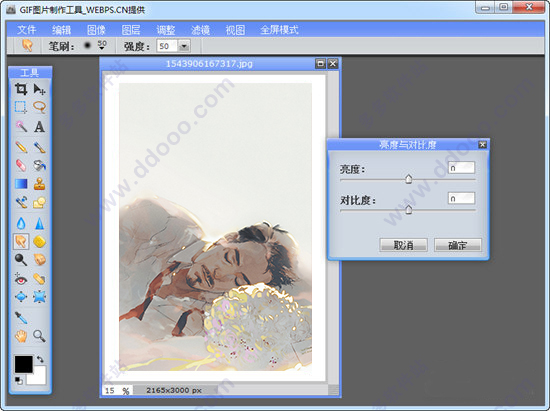Close the 亮度与对比度 dialog
The width and height of the screenshot is (550, 411).
(x=483, y=144)
